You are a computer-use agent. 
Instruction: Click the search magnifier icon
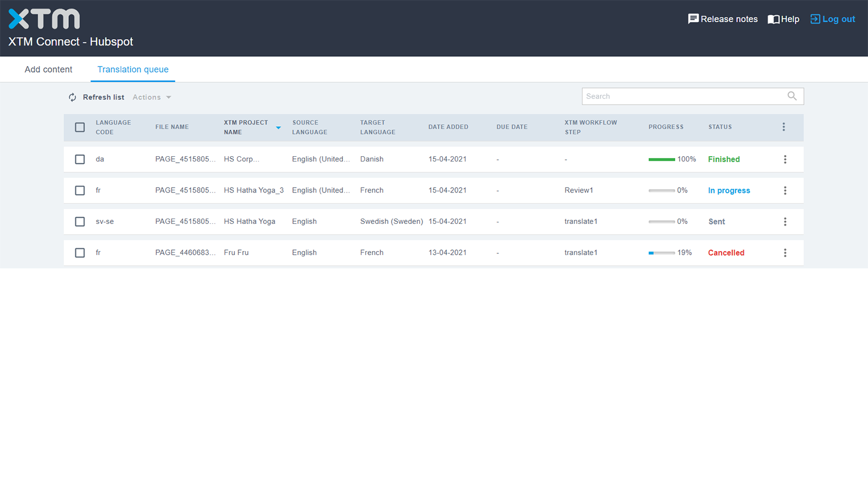pos(792,96)
